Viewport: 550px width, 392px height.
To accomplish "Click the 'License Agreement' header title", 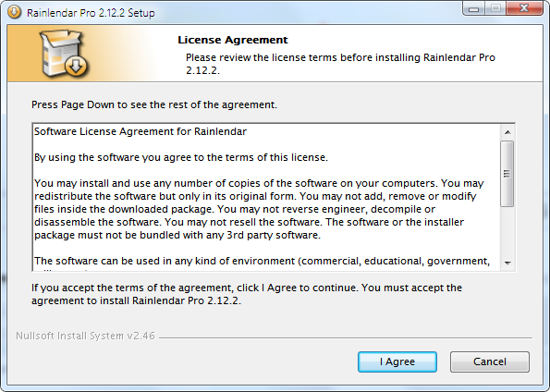I will point(233,40).
